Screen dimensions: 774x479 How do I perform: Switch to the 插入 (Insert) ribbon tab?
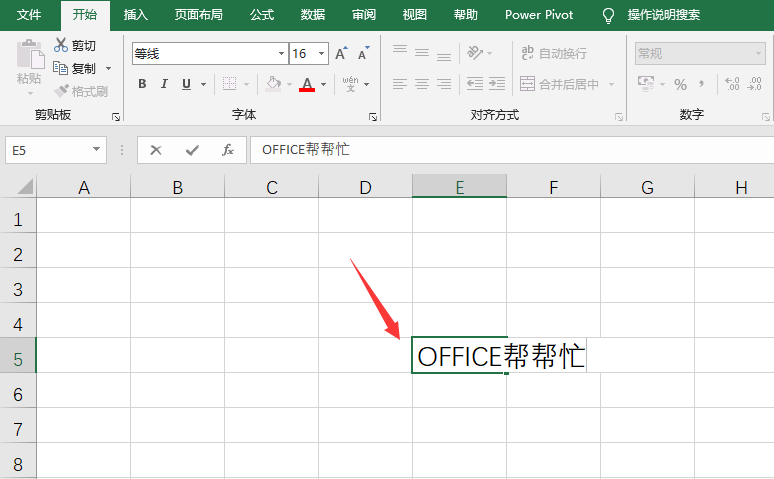click(x=136, y=15)
